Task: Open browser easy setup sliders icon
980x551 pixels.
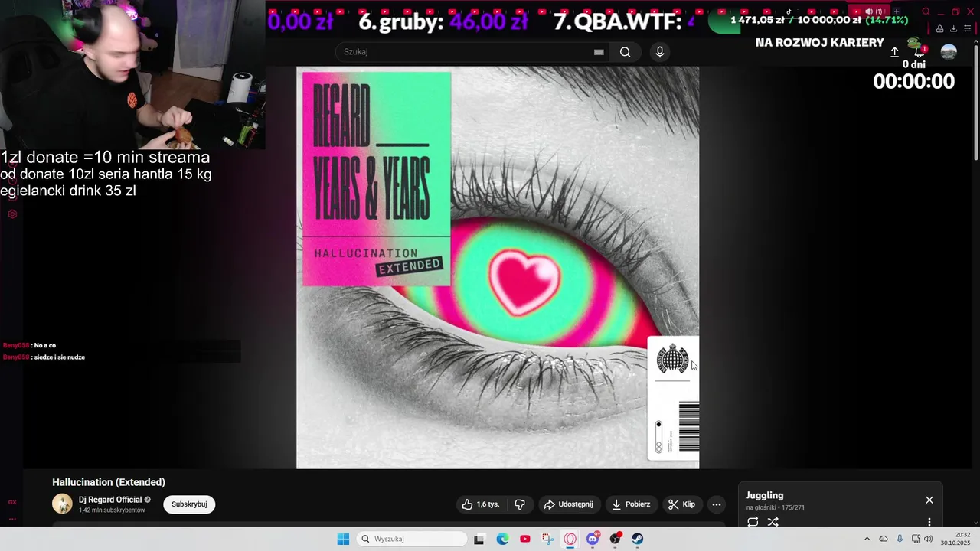Action: point(968,29)
